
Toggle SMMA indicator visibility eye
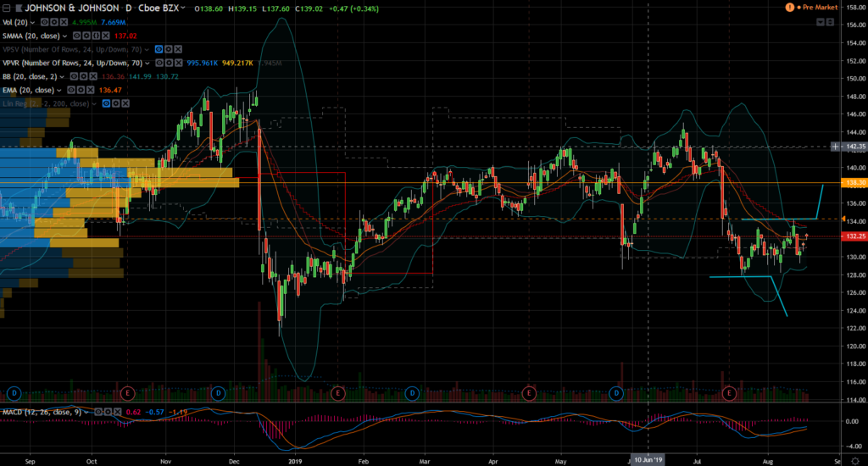pos(77,36)
